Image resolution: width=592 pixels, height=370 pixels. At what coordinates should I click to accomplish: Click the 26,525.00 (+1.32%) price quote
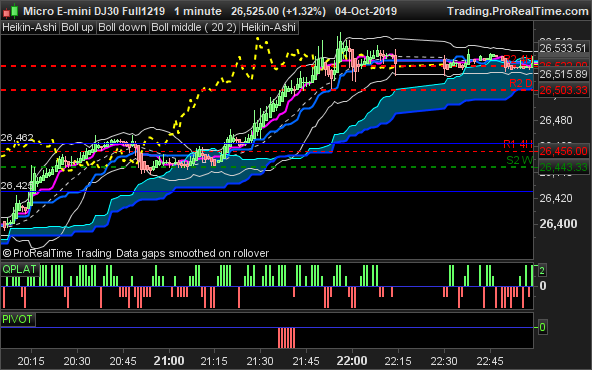278,11
